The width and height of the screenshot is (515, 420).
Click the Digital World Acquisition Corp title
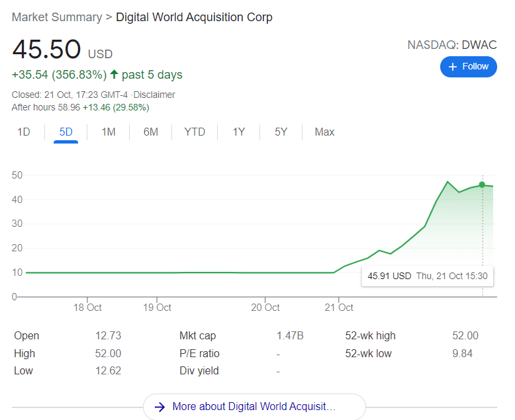coord(194,17)
